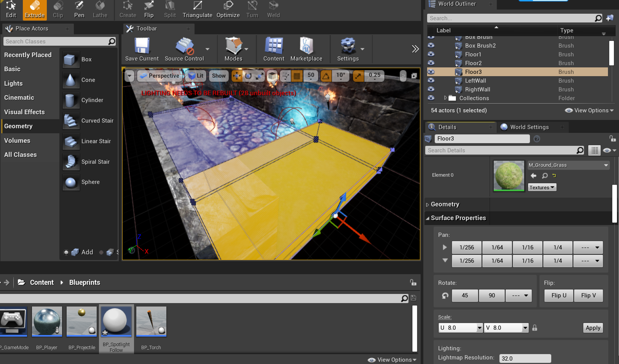Hide the RightWall actor
Image resolution: width=619 pixels, height=364 pixels.
click(431, 89)
